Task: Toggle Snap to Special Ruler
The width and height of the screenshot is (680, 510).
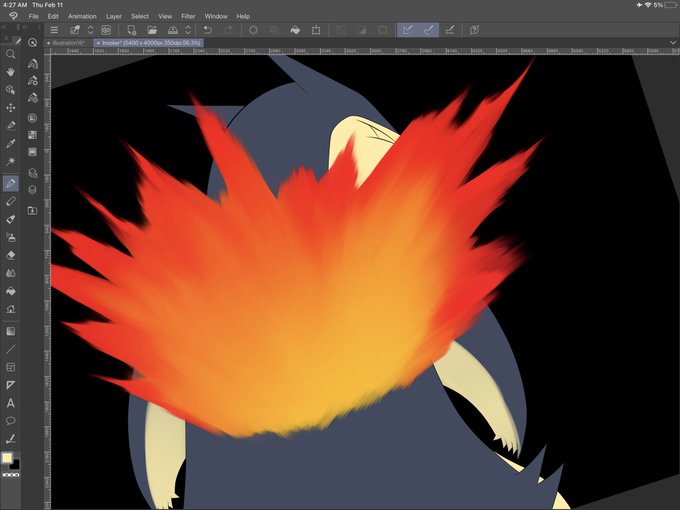Action: [428, 30]
